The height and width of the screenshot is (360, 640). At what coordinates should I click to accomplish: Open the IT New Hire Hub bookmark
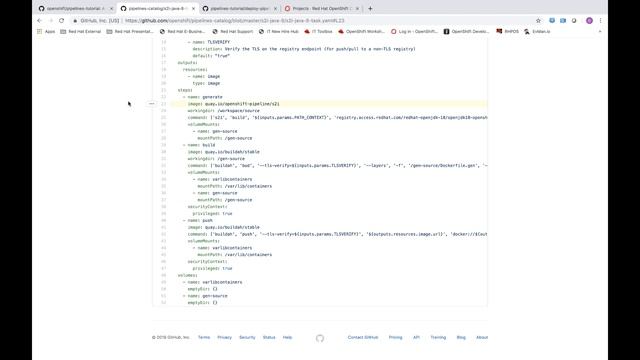click(278, 31)
